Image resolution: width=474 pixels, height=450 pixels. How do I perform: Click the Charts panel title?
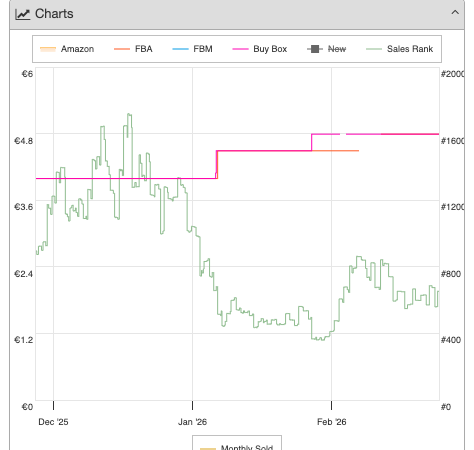coord(54,14)
